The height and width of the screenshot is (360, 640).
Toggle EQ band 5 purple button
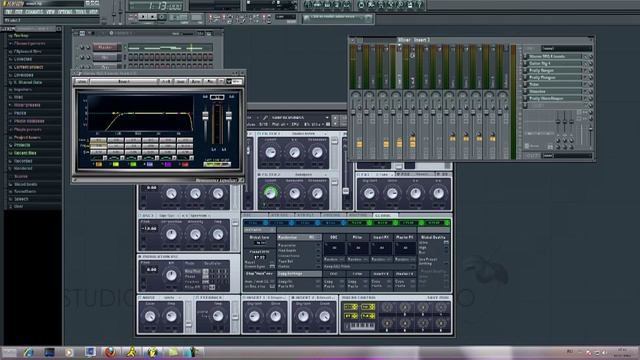tap(167, 164)
